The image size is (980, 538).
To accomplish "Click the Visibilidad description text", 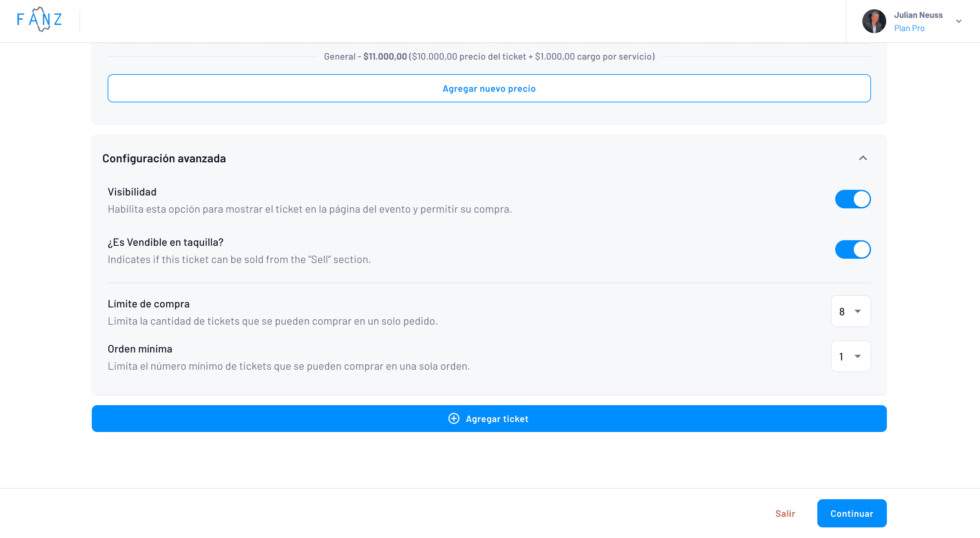I will tap(310, 208).
